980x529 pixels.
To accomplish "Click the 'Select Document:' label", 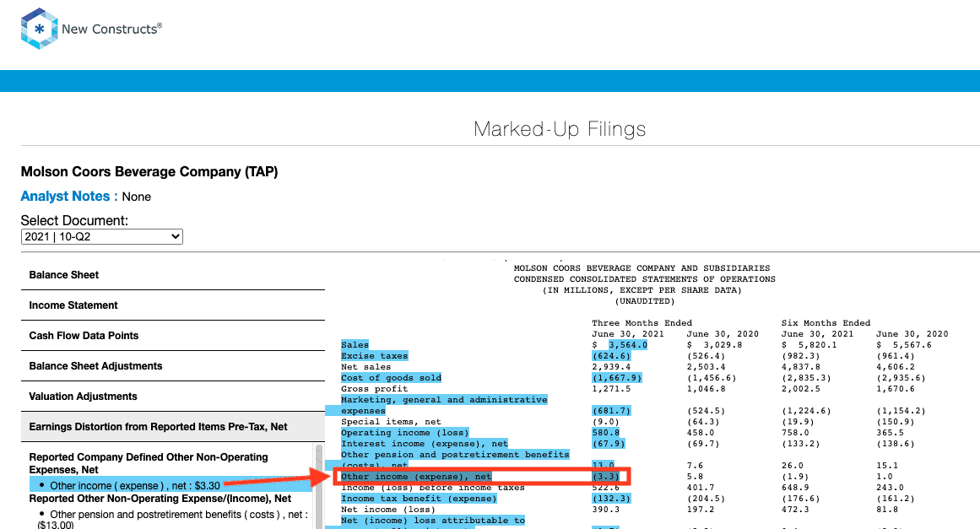I will coord(74,220).
